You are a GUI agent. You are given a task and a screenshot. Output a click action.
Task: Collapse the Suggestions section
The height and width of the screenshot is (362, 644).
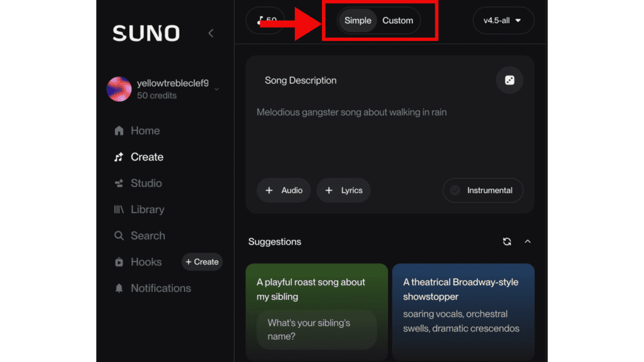528,241
